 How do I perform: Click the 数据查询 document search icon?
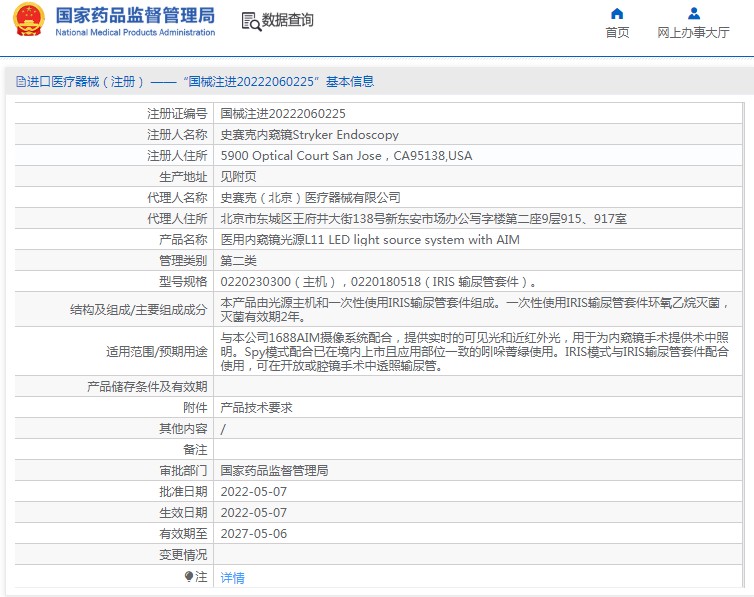pos(250,21)
